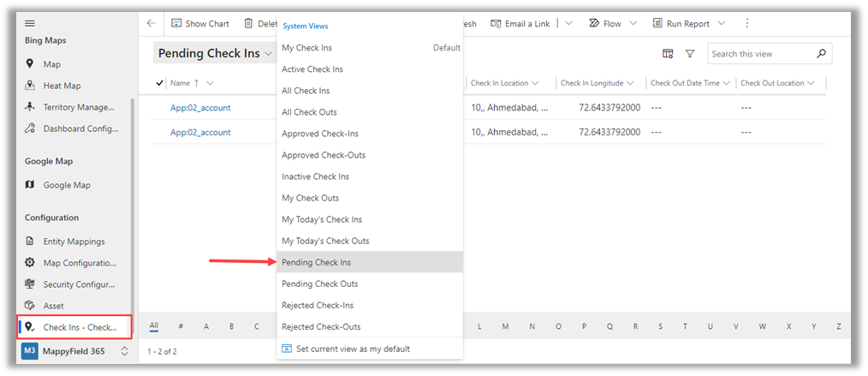Click the Map Configuration gear icon
This screenshot has height=376, width=868.
[30, 263]
